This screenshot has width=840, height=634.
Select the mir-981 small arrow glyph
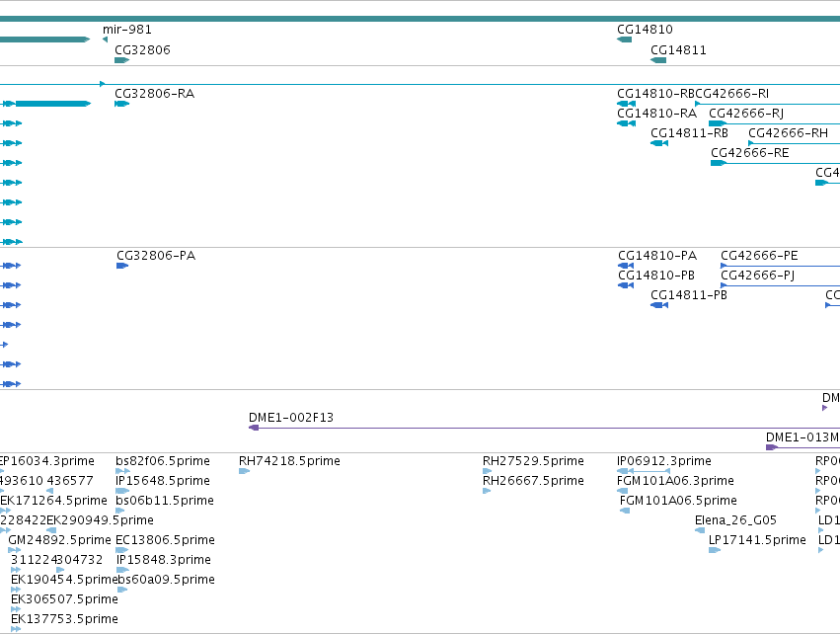point(105,40)
